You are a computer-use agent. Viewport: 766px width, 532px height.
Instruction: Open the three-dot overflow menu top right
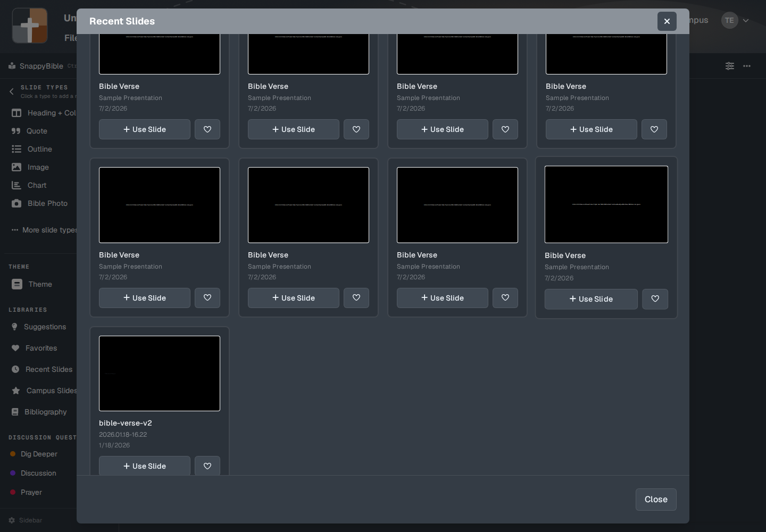point(747,66)
